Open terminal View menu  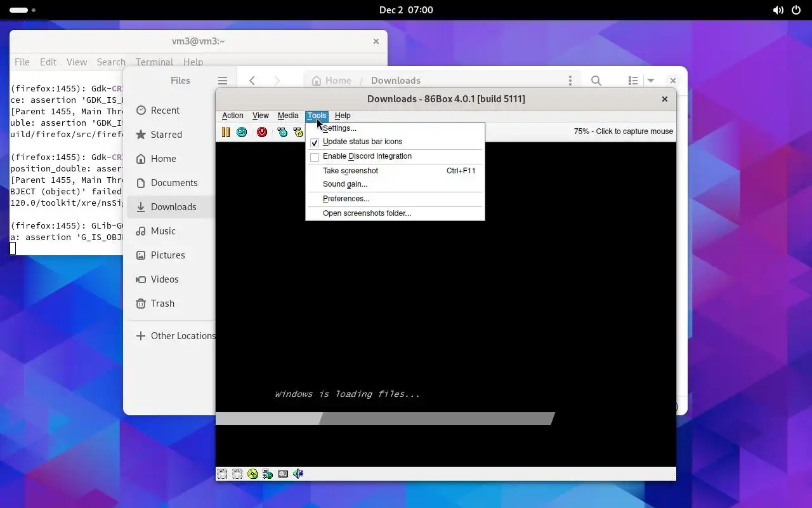coord(77,62)
